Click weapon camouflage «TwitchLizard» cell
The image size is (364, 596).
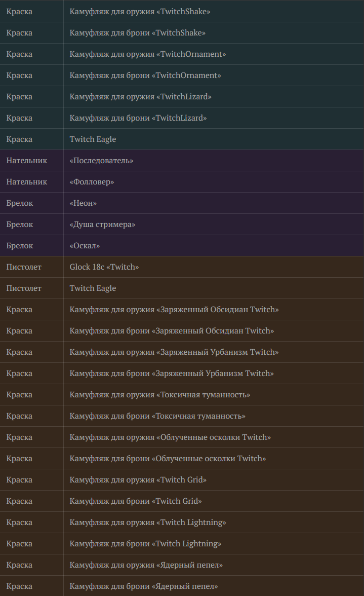(214, 96)
